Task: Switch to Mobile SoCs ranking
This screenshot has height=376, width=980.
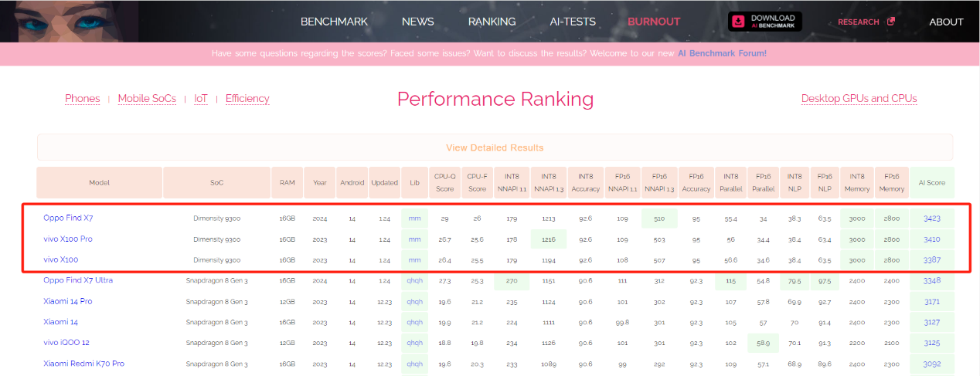Action: pos(147,99)
